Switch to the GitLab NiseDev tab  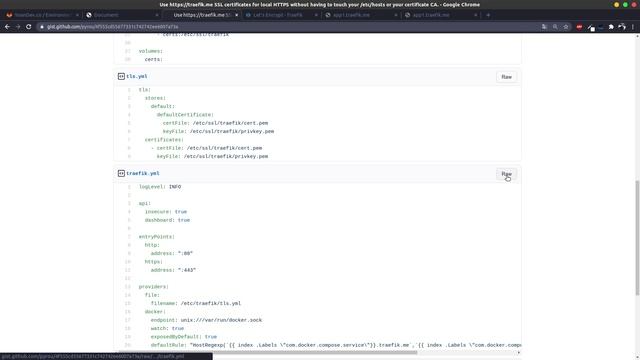41,15
